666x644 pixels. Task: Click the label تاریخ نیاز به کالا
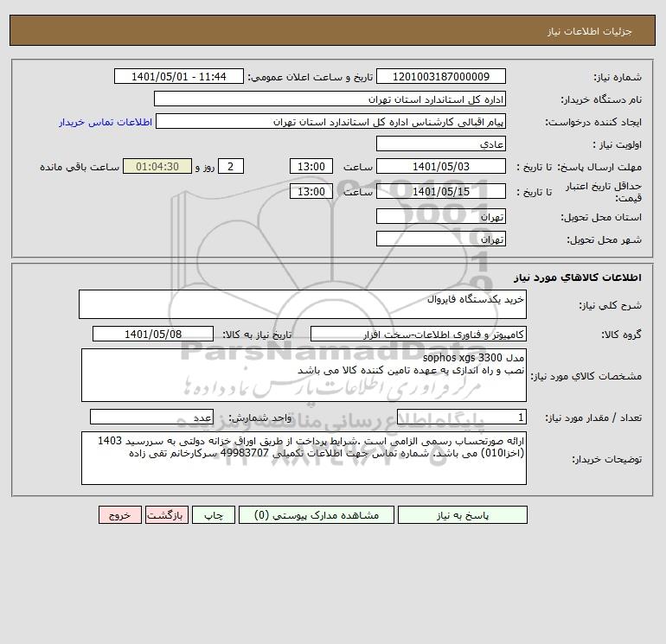257,335
